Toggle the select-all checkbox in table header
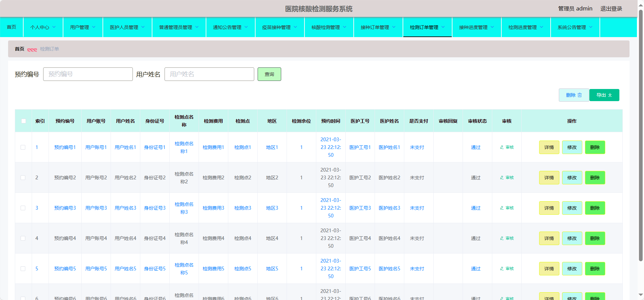 [24, 121]
